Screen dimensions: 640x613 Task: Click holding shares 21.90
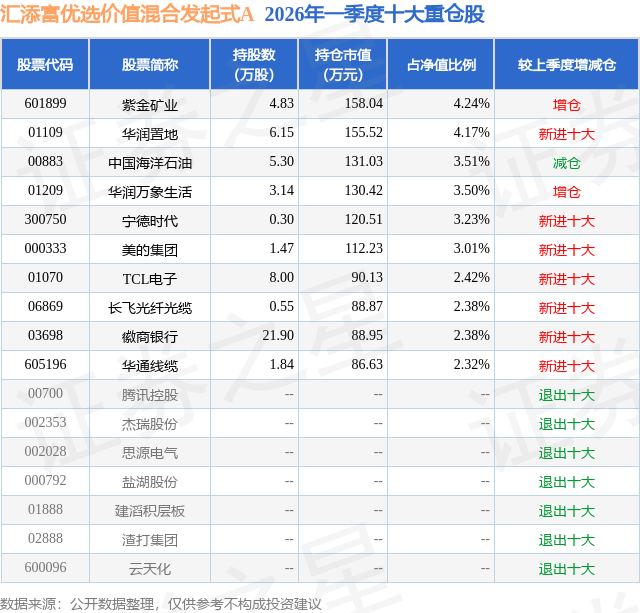click(x=278, y=335)
